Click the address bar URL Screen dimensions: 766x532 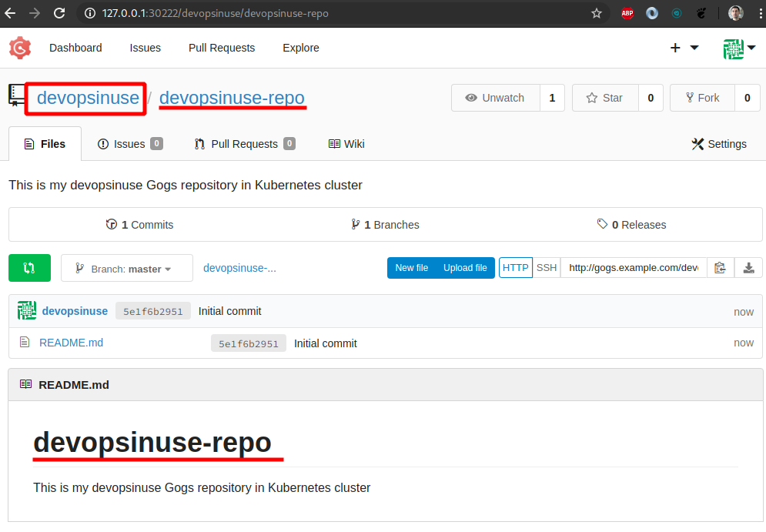pyautogui.click(x=215, y=13)
